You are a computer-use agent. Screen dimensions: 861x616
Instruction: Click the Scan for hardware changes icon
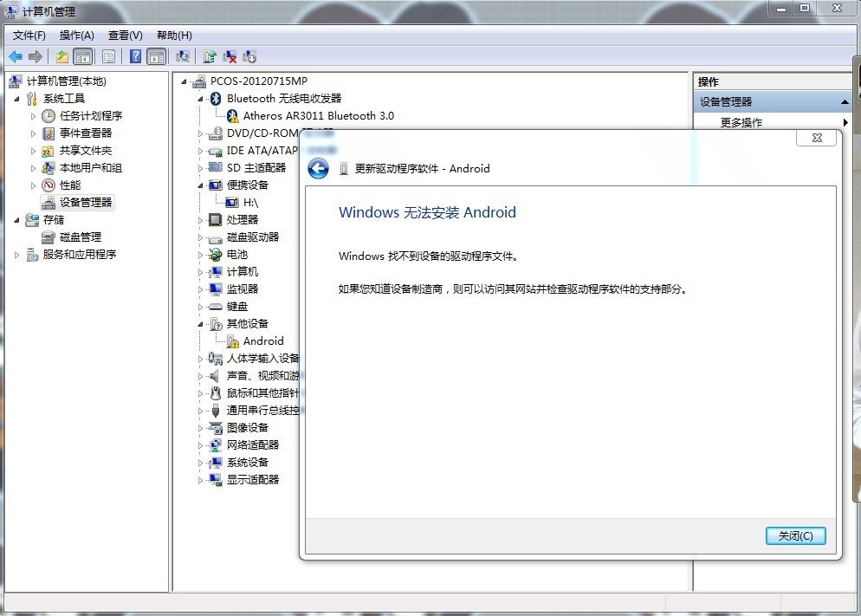coord(182,56)
